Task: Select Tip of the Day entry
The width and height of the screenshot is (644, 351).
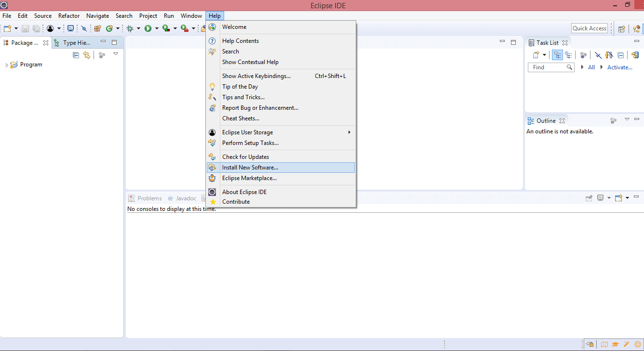Action: (x=281, y=87)
